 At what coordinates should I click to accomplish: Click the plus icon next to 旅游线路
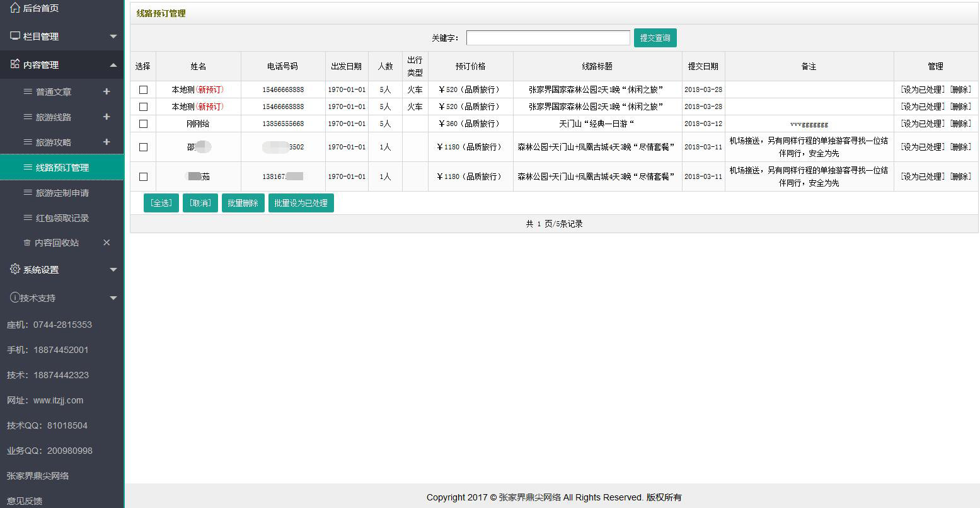[107, 117]
